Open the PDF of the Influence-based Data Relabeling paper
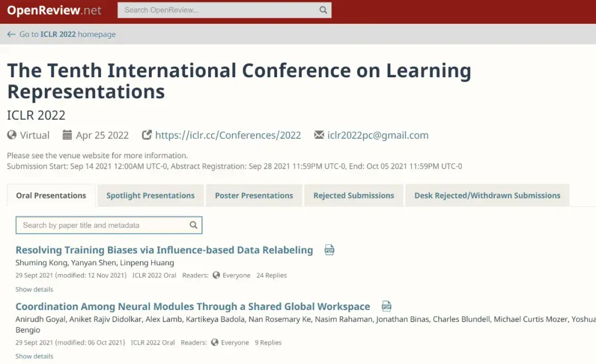The image size is (596, 364). click(329, 250)
